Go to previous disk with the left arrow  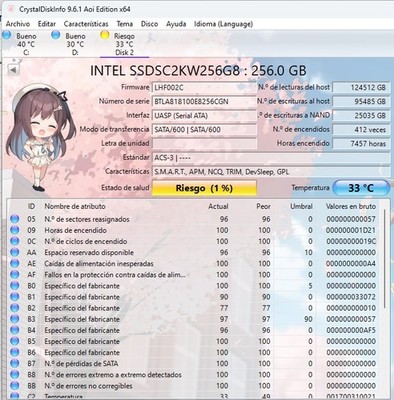(13, 70)
